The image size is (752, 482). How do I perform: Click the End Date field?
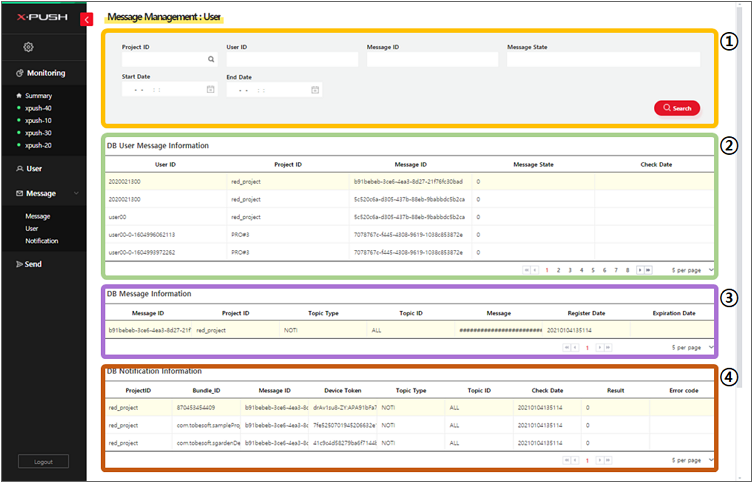tap(274, 90)
